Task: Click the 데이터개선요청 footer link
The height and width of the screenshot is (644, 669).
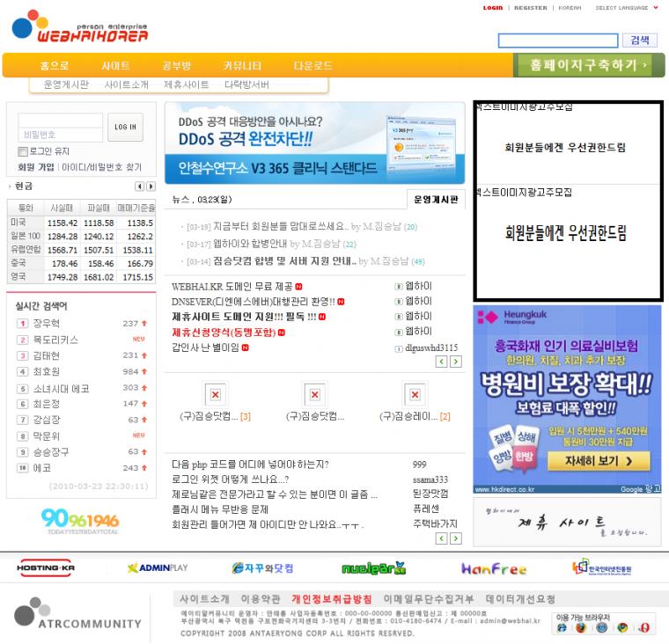Action: click(520, 599)
